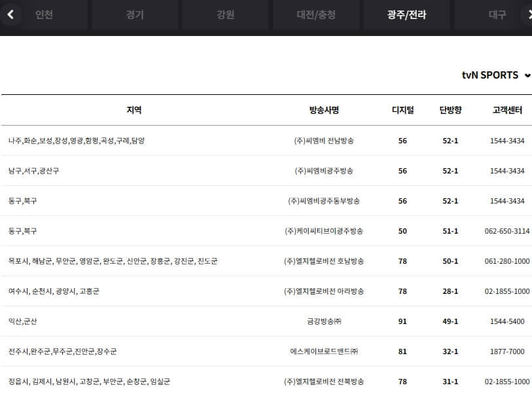Viewport: 532px width, 396px height.
Task: Click digital channel 91 for 금강방송
Action: 402,321
